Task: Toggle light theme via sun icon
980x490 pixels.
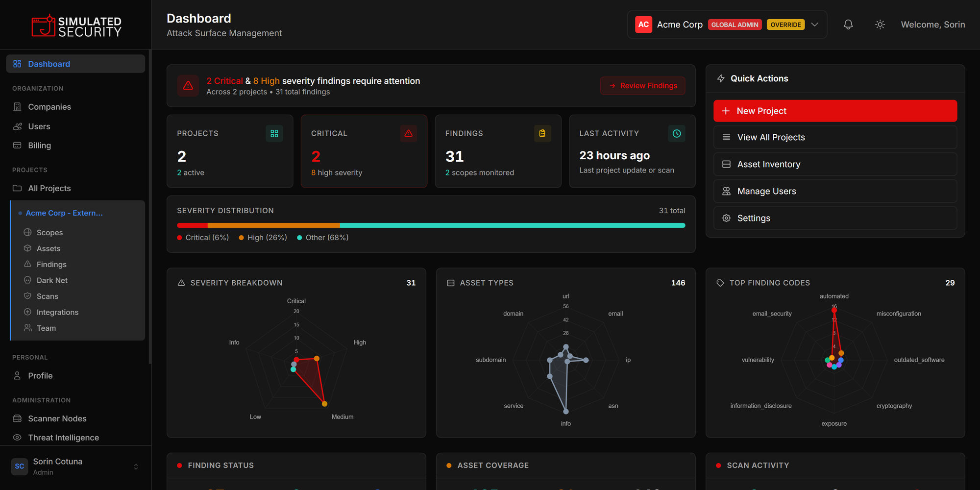Action: point(880,24)
